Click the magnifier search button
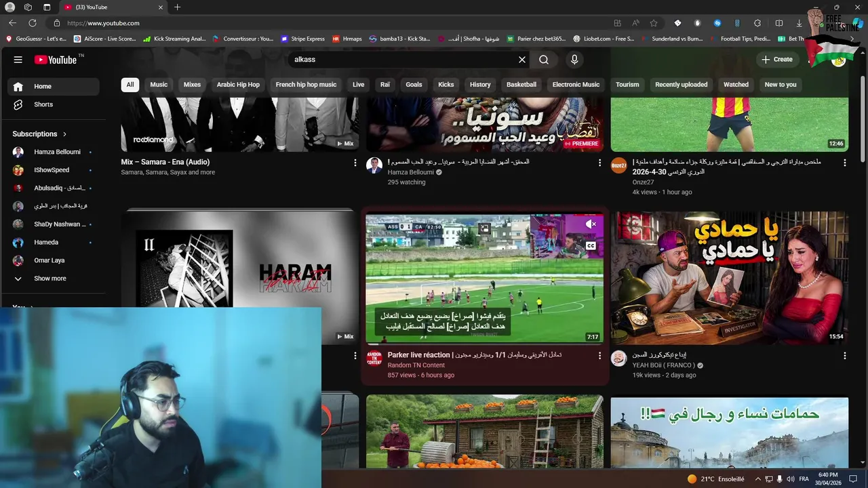 tap(544, 60)
